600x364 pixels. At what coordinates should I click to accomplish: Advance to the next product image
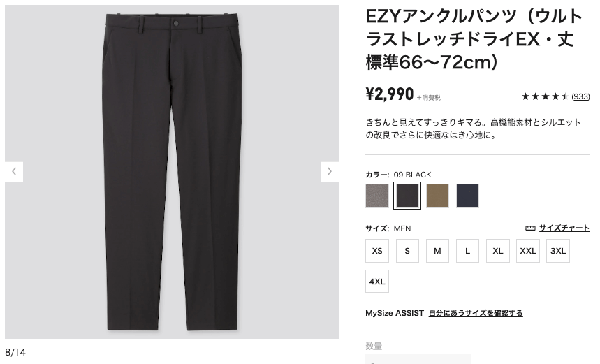point(330,172)
